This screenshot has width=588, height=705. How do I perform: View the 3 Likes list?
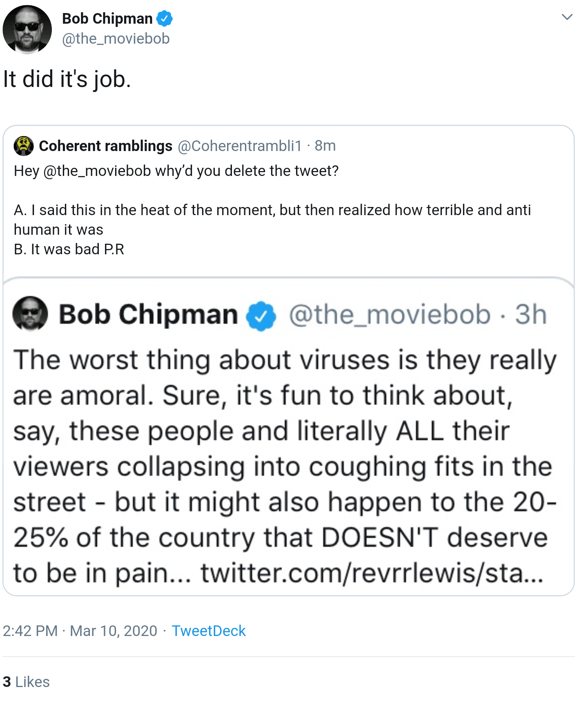(26, 682)
